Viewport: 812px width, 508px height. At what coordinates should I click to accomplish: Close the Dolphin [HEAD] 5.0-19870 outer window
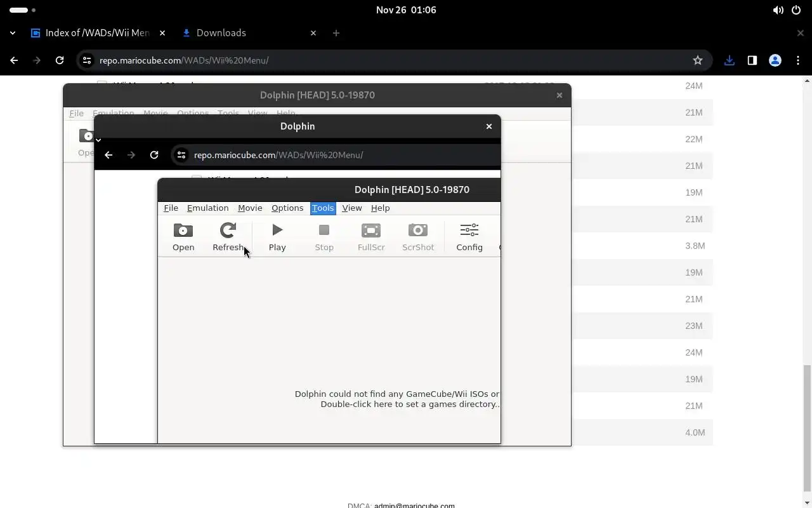pyautogui.click(x=559, y=95)
